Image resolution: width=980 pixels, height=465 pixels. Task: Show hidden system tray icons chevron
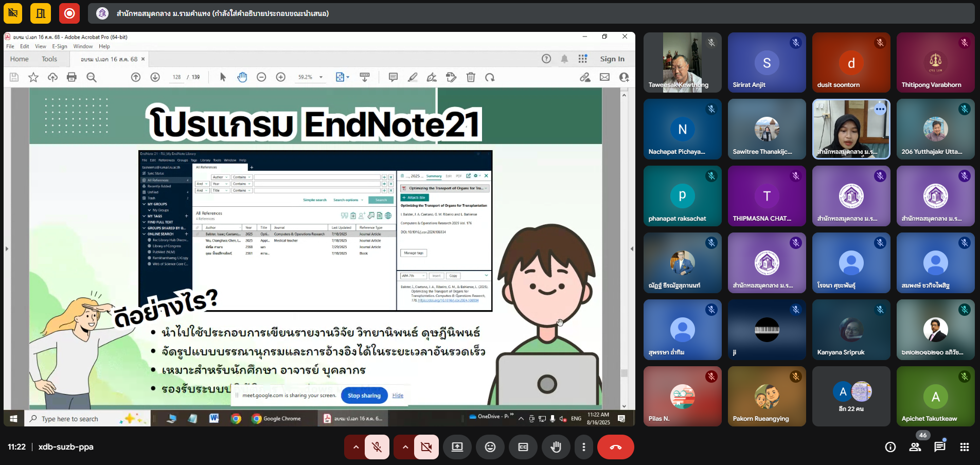(521, 419)
